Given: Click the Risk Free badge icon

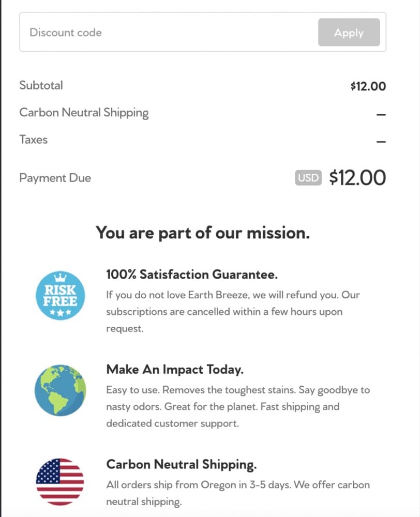Looking at the screenshot, I should (60, 295).
